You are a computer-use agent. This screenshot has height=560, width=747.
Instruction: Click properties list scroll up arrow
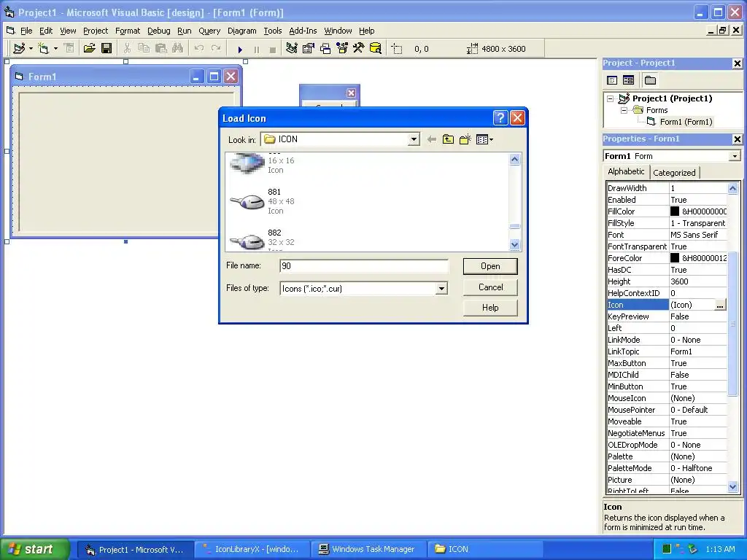tap(732, 189)
